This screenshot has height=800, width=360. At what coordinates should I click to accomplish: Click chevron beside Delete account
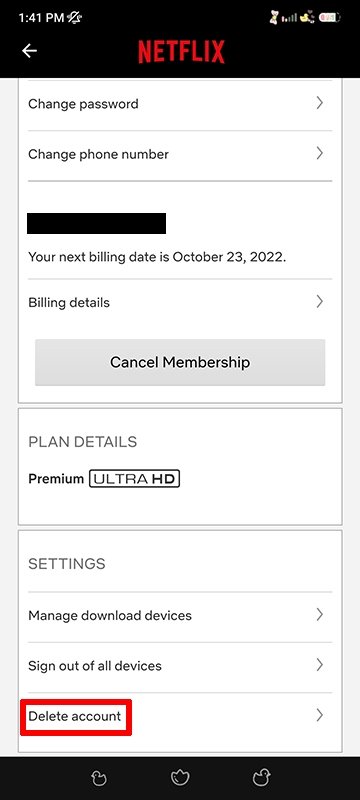point(320,715)
